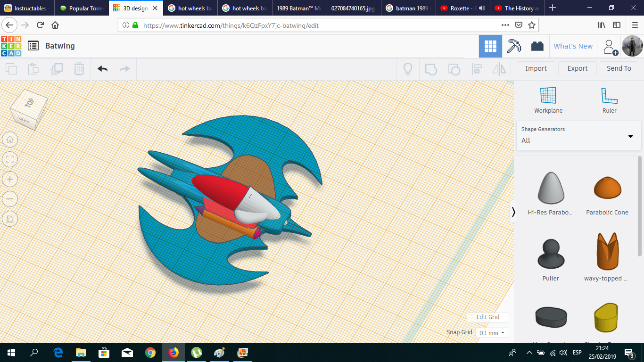644x362 pixels.
Task: Click the Home view button
Action: [x=10, y=140]
